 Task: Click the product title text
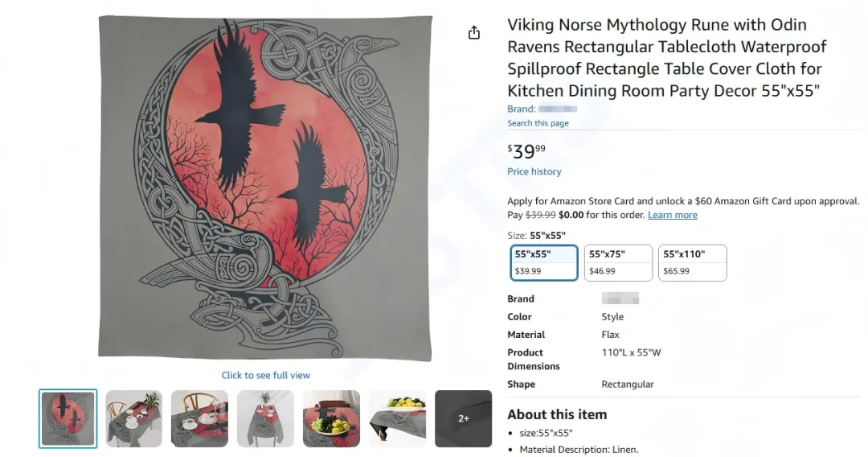(666, 58)
